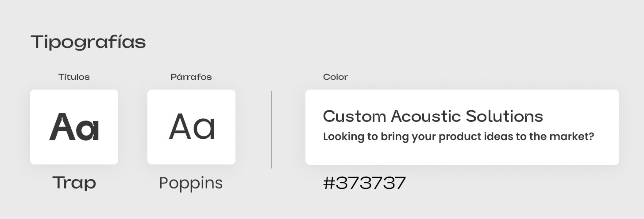Click the word Custom in headline
644x219 pixels.
point(355,116)
